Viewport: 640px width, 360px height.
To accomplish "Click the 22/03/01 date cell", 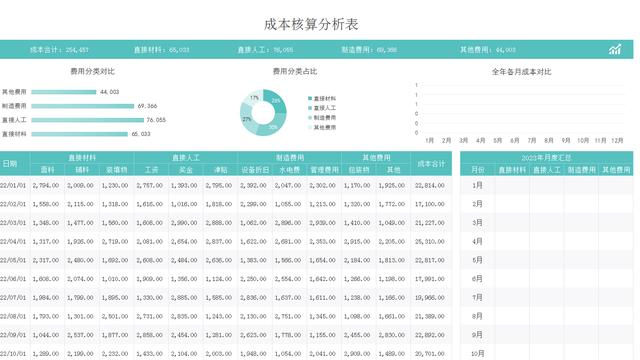I will [x=14, y=223].
